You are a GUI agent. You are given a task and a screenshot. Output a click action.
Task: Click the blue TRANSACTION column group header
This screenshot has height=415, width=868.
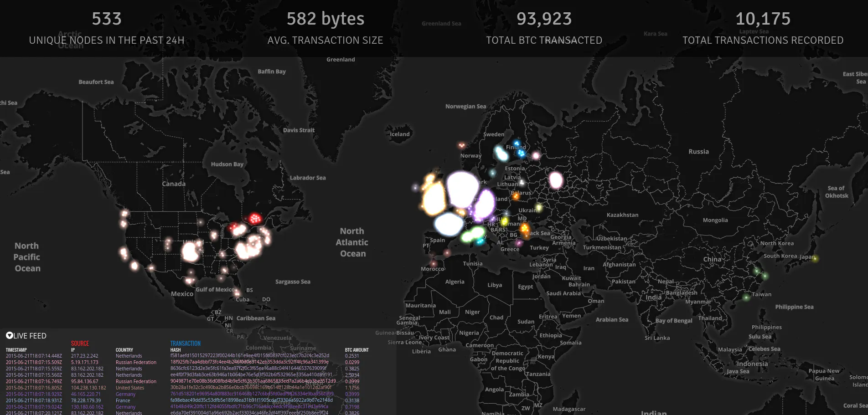pyautogui.click(x=185, y=343)
